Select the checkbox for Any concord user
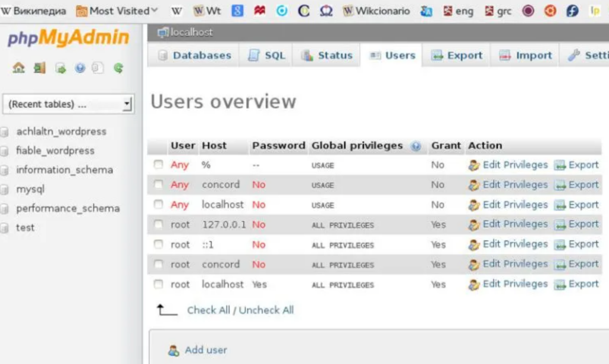The image size is (609, 364). click(158, 185)
